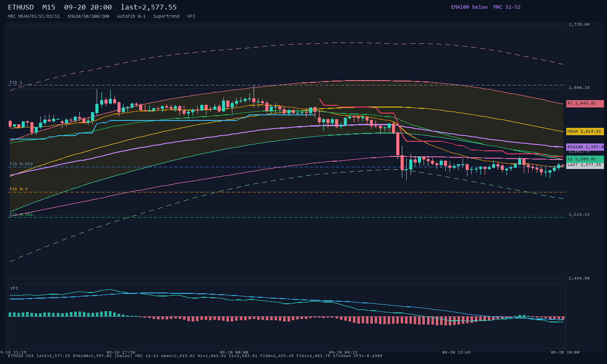Select the white "LAST 2,577.55" price tag
The height and width of the screenshot is (364, 607).
tap(585, 165)
